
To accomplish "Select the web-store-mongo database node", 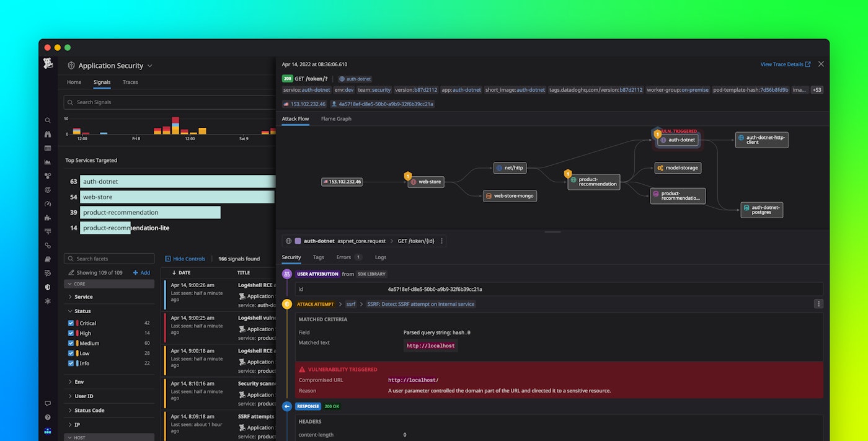I will (x=510, y=195).
